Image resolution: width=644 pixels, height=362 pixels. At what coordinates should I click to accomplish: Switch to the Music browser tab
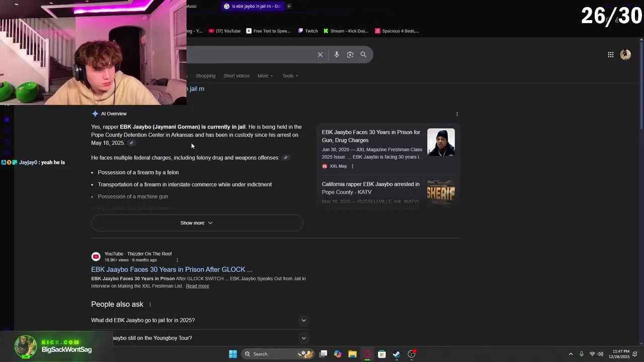pos(191,6)
